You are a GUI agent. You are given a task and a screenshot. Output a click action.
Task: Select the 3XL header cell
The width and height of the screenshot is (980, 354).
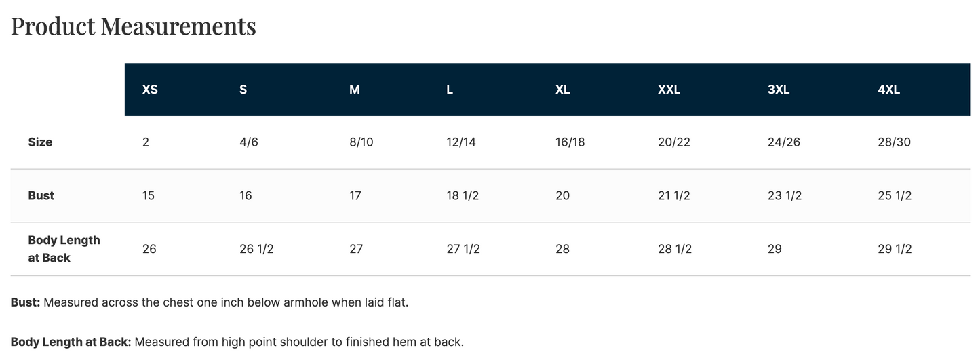[779, 90]
